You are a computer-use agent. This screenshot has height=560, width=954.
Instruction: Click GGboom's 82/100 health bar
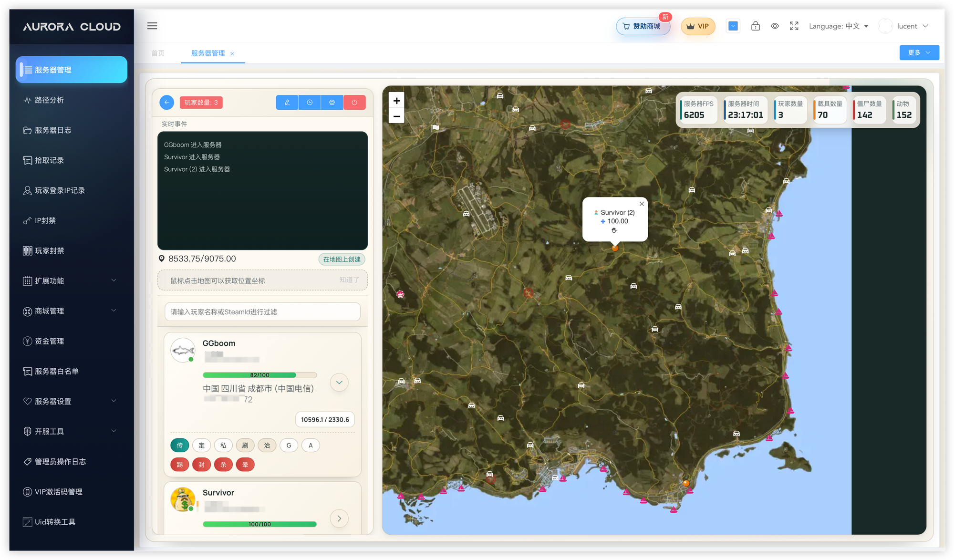tap(259, 375)
